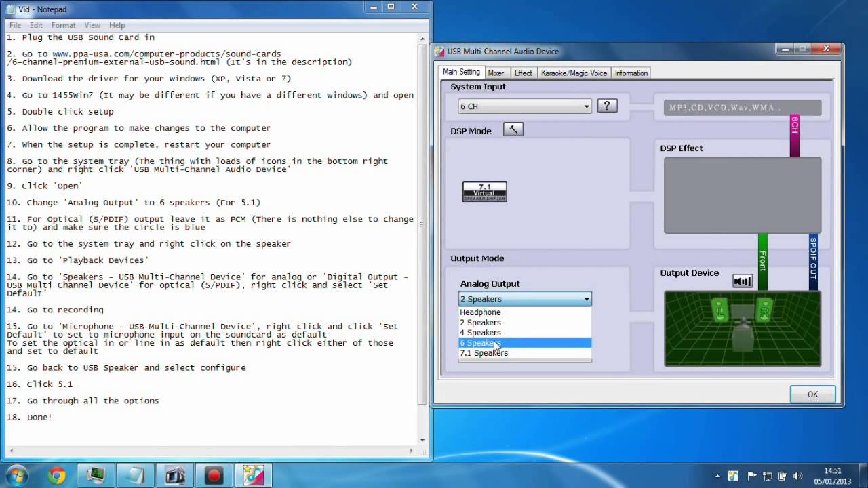Click the Notepad horizontal scroll left arrow
Viewport: 868px width, 488px height.
(10, 451)
